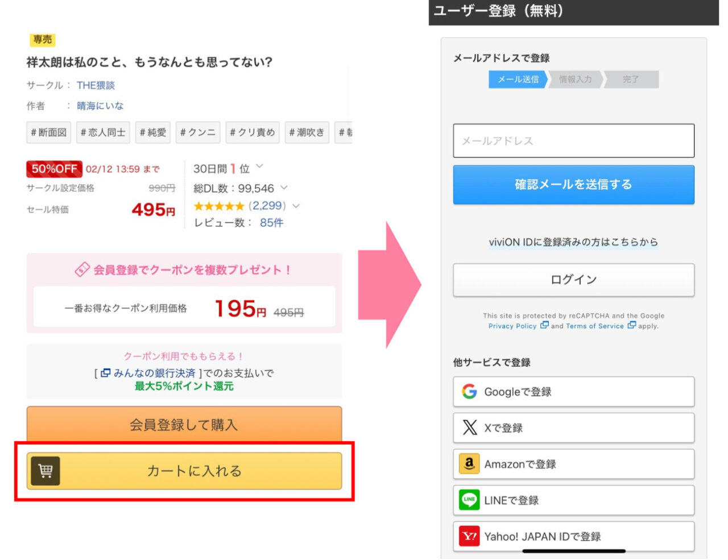Open the Terms of Service link
Screen dimensions: 728x560
(595, 326)
